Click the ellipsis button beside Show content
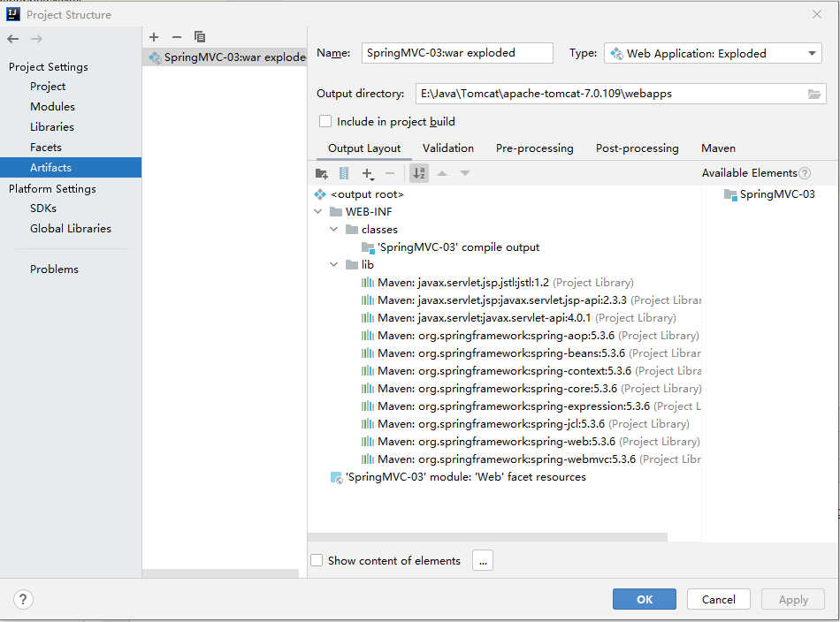Image resolution: width=840 pixels, height=622 pixels. (483, 560)
